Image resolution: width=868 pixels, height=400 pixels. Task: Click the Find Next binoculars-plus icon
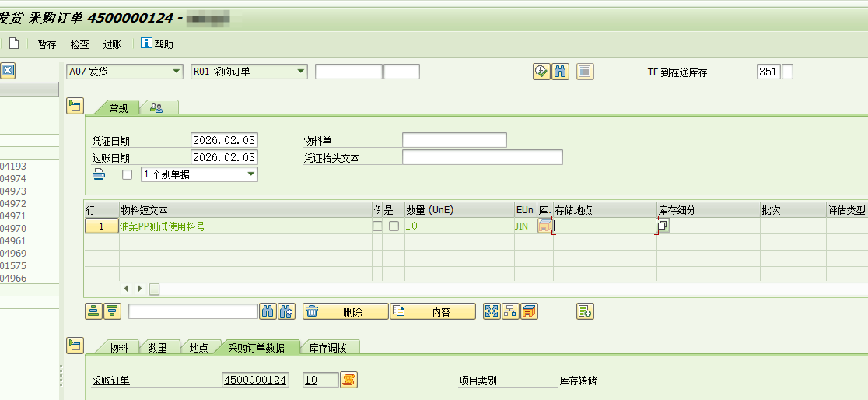(x=286, y=311)
